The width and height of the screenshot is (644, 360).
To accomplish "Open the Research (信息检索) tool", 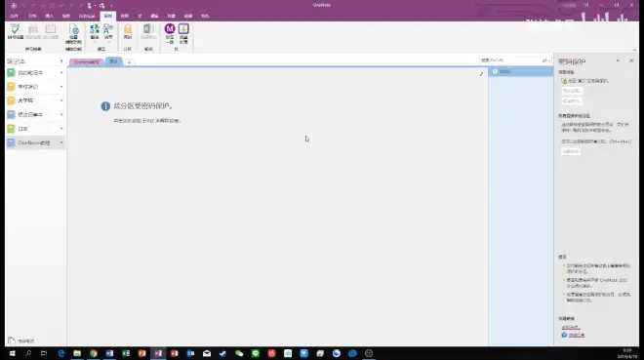I will click(33, 31).
